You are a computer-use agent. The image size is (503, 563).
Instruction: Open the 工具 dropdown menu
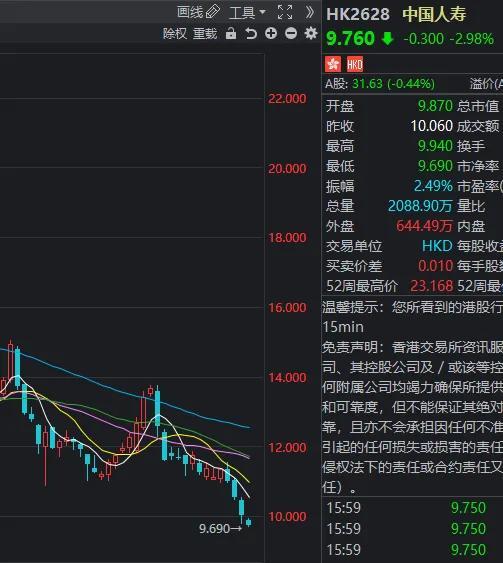[247, 13]
